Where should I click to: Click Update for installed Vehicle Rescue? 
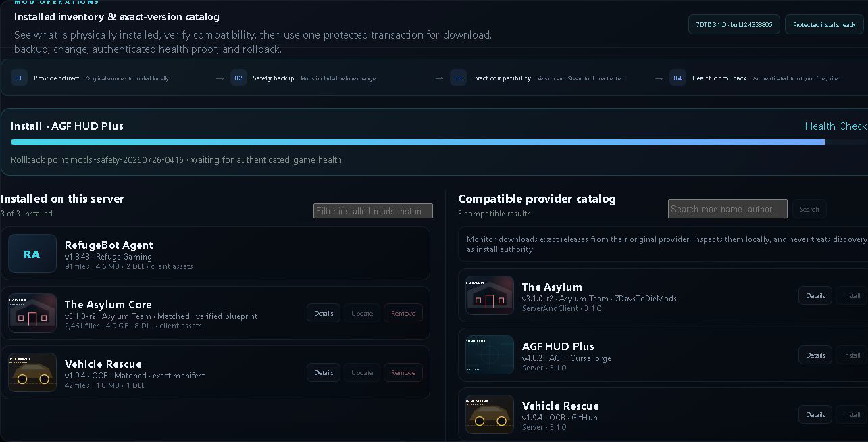coord(362,372)
